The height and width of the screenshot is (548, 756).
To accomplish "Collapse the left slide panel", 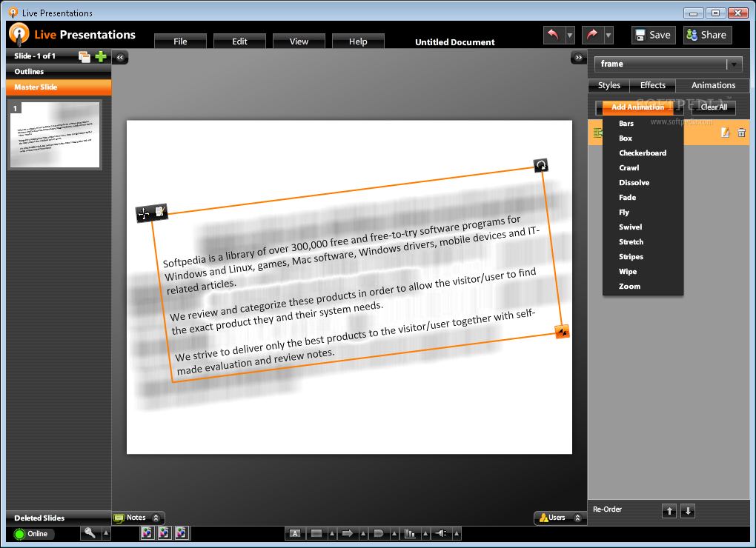I will (120, 57).
